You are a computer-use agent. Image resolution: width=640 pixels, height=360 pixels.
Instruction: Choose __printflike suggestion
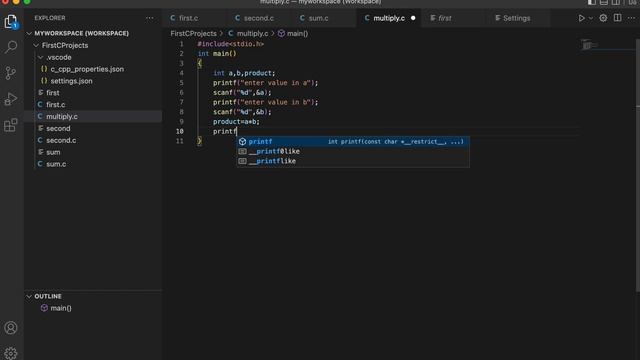353,161
